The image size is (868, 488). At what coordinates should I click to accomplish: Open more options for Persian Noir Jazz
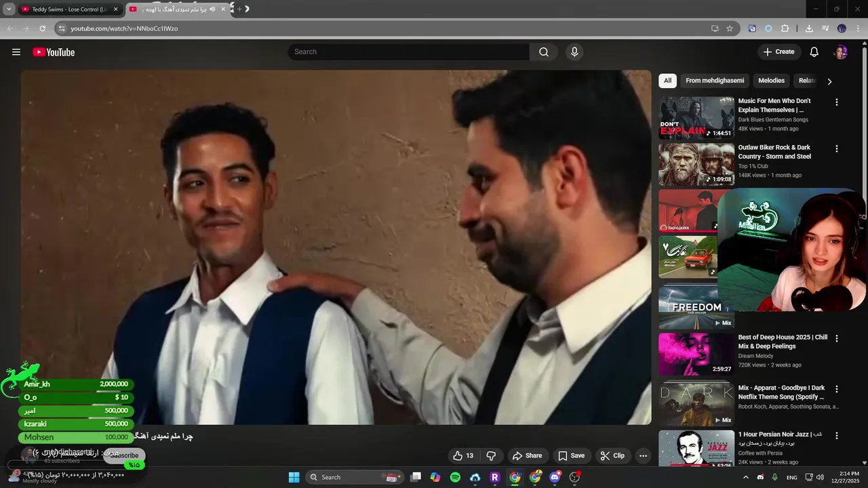(836, 435)
